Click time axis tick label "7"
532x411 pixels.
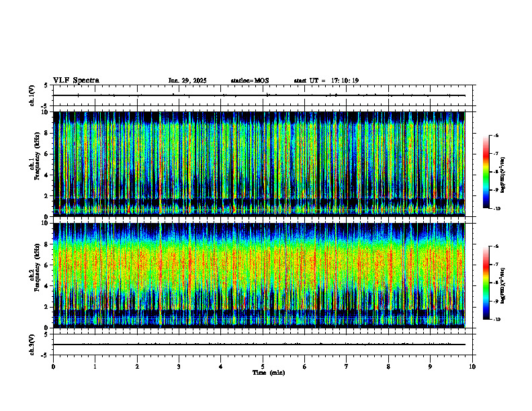347,367
